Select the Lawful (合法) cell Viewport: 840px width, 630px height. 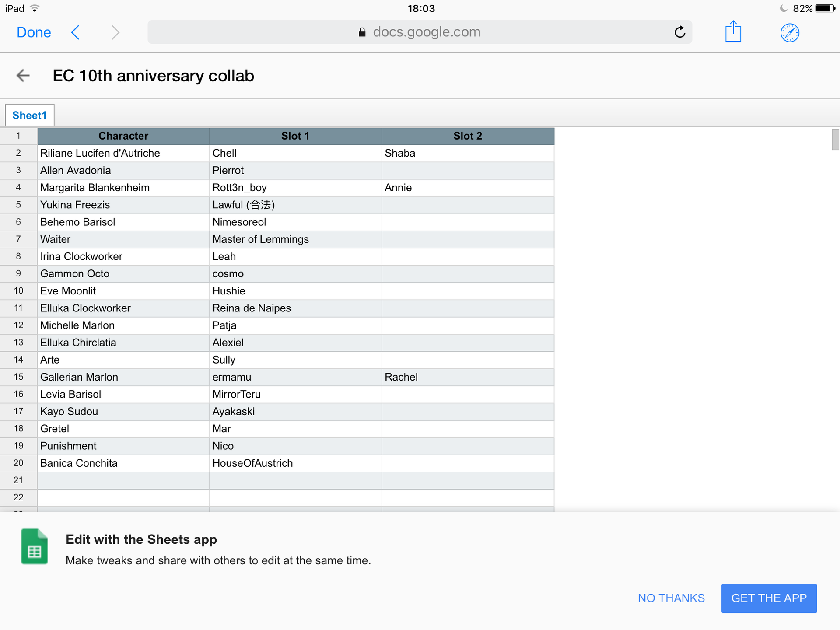295,205
